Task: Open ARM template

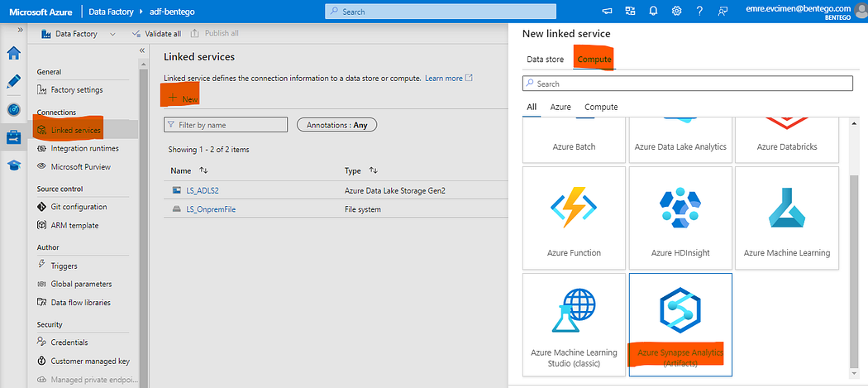Action: 68,226
